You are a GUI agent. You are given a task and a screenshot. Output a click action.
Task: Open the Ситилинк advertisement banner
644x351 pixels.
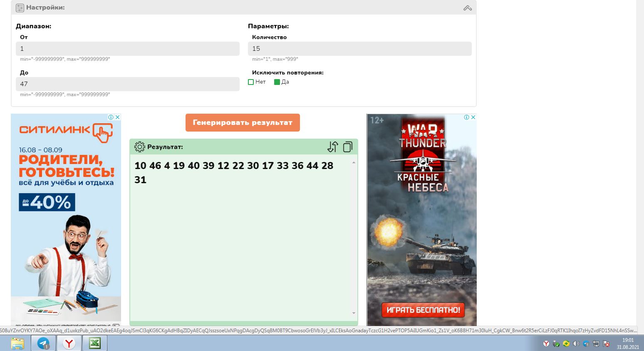(x=66, y=220)
